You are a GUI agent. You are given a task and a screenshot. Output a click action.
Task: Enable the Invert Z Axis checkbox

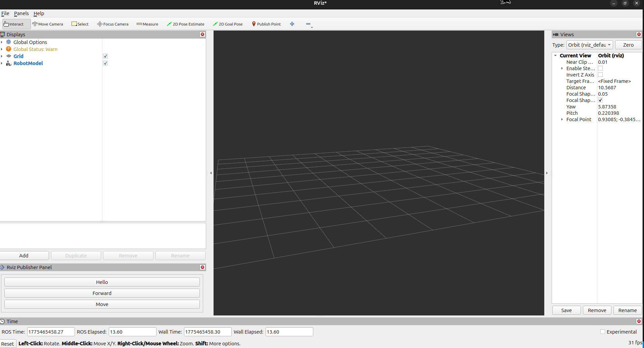[600, 74]
